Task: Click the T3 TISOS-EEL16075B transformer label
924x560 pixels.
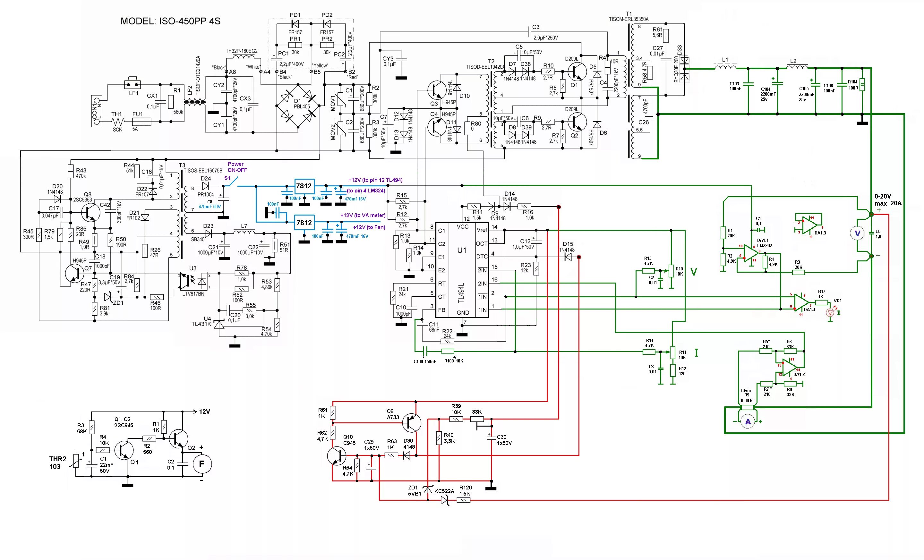Action: [x=200, y=167]
